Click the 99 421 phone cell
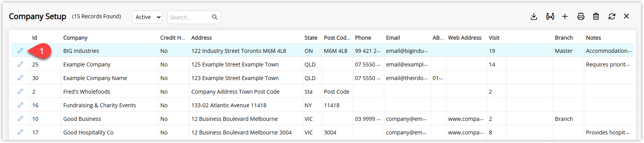Viewport: 644px width, 143px height. coord(368,51)
